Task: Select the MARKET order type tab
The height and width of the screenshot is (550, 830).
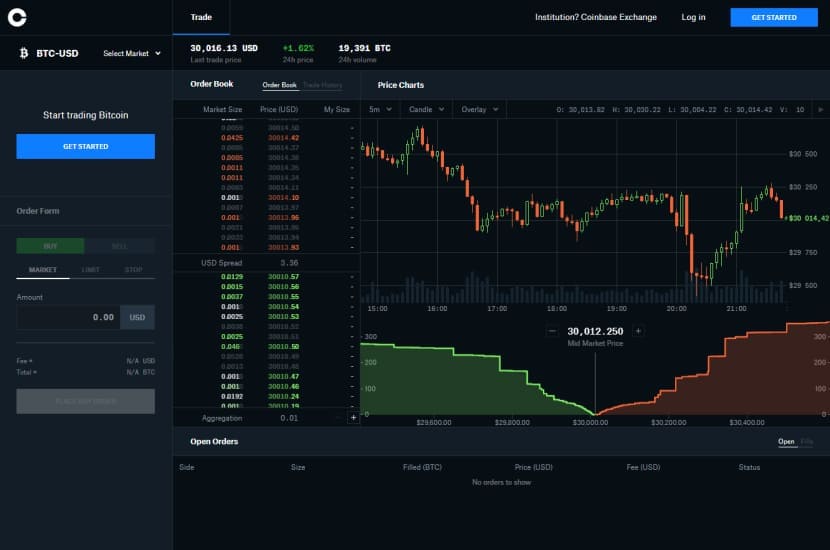Action: pyautogui.click(x=43, y=270)
